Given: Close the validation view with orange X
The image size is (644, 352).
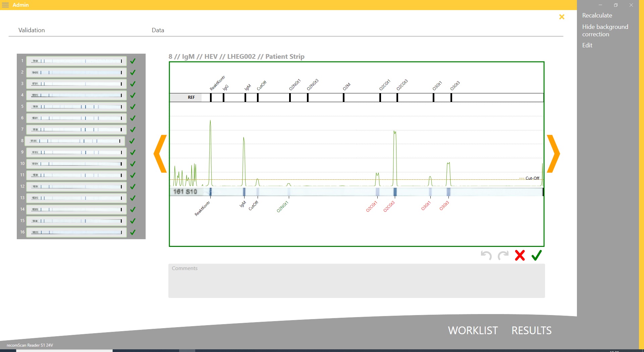Looking at the screenshot, I should coord(562,17).
